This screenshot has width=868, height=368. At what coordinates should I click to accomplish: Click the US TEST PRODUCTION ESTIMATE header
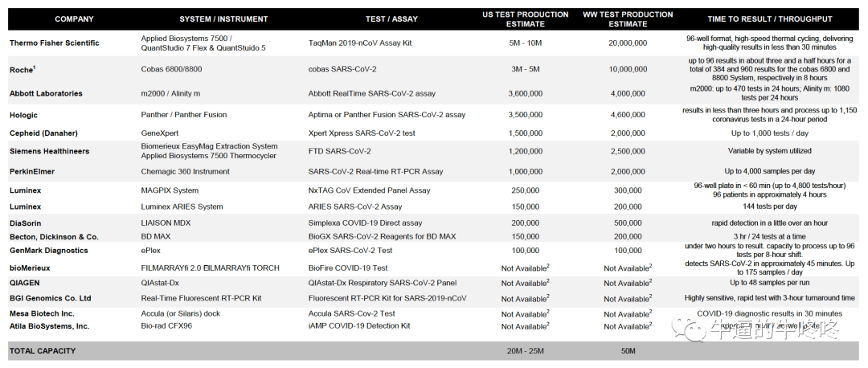(526, 18)
